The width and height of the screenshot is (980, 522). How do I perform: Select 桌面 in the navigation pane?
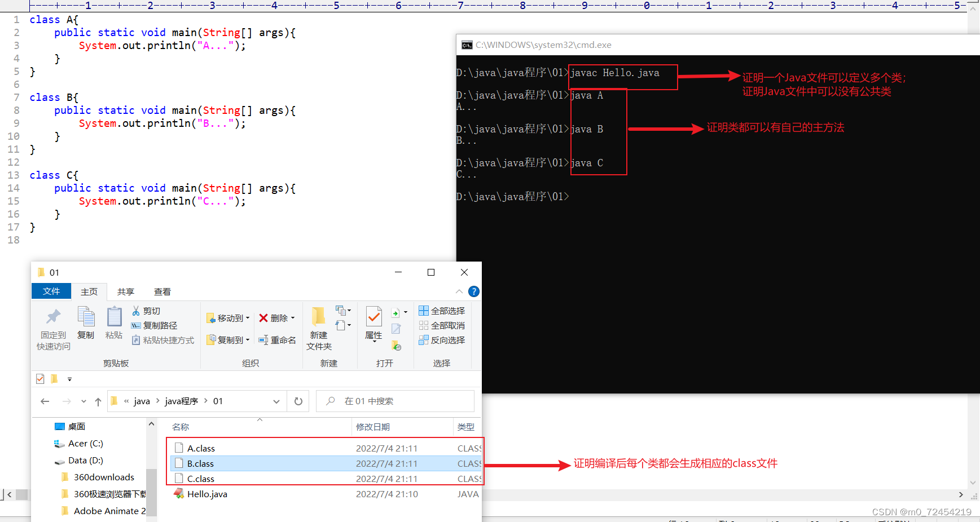click(x=76, y=426)
